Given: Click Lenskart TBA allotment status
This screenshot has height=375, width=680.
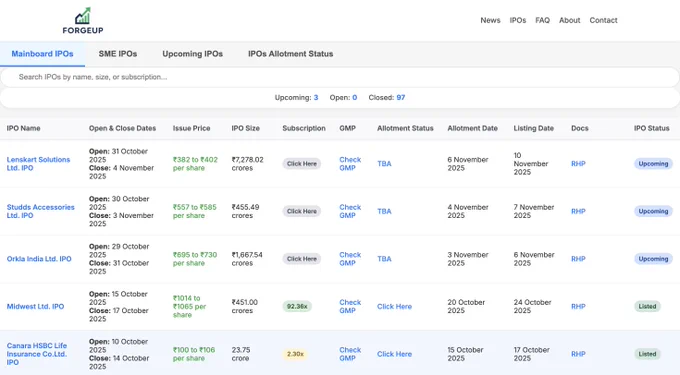Looking at the screenshot, I should (384, 164).
